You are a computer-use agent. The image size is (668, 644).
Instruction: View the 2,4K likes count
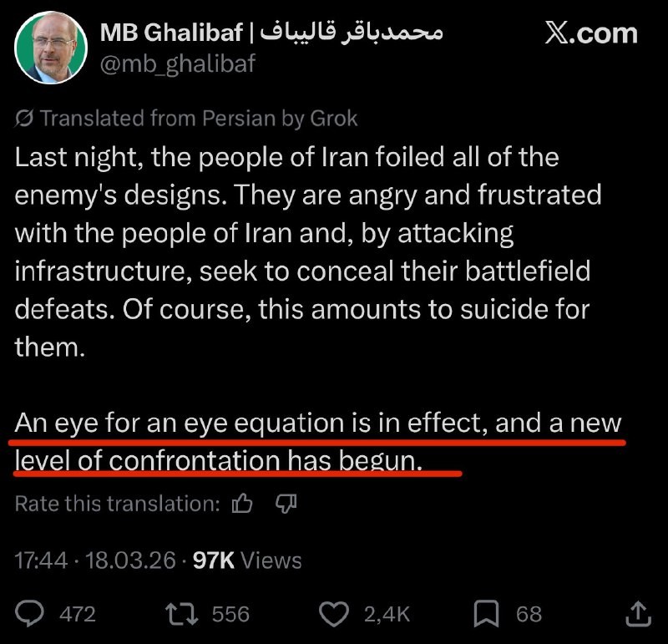(x=387, y=615)
